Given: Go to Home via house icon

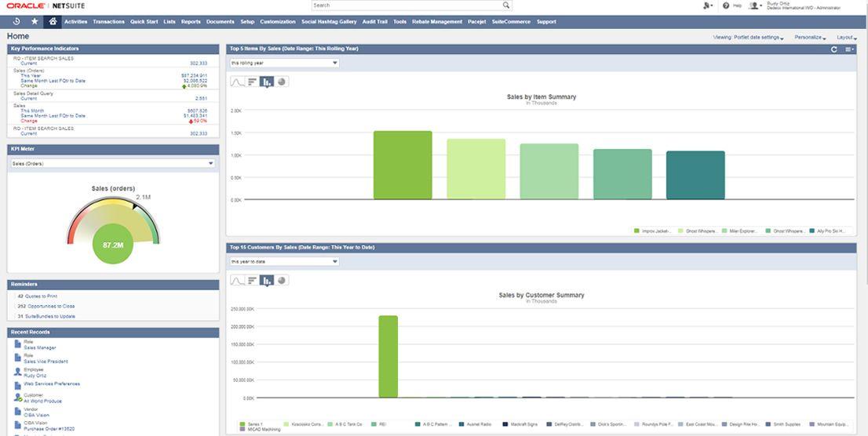Looking at the screenshot, I should coord(53,21).
